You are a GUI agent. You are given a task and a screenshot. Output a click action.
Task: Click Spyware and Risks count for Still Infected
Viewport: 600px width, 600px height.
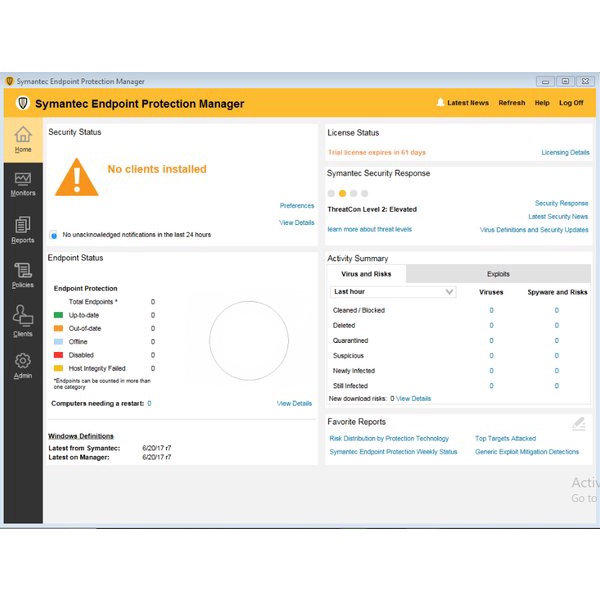[557, 386]
